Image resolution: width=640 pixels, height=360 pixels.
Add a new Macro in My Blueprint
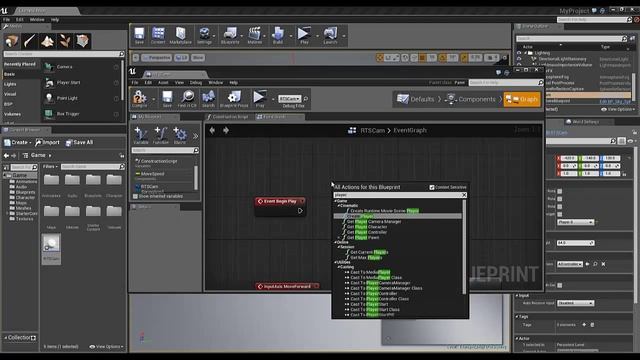180,135
